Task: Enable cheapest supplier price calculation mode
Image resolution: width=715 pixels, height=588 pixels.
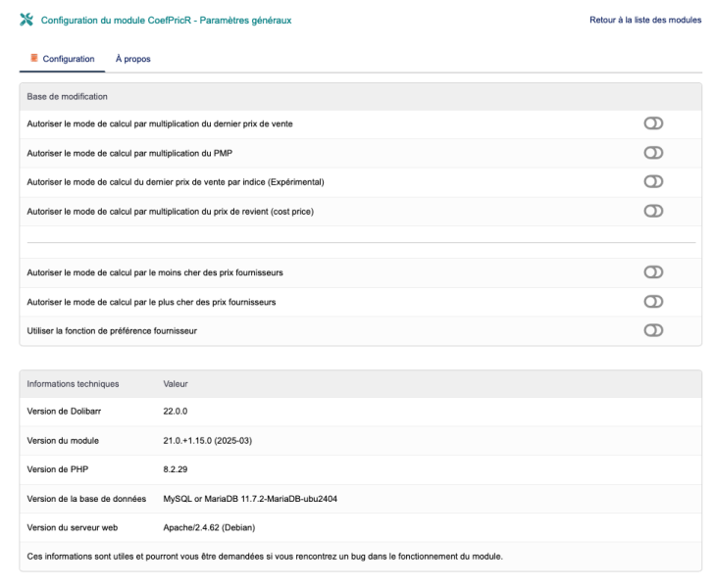Action: click(653, 271)
